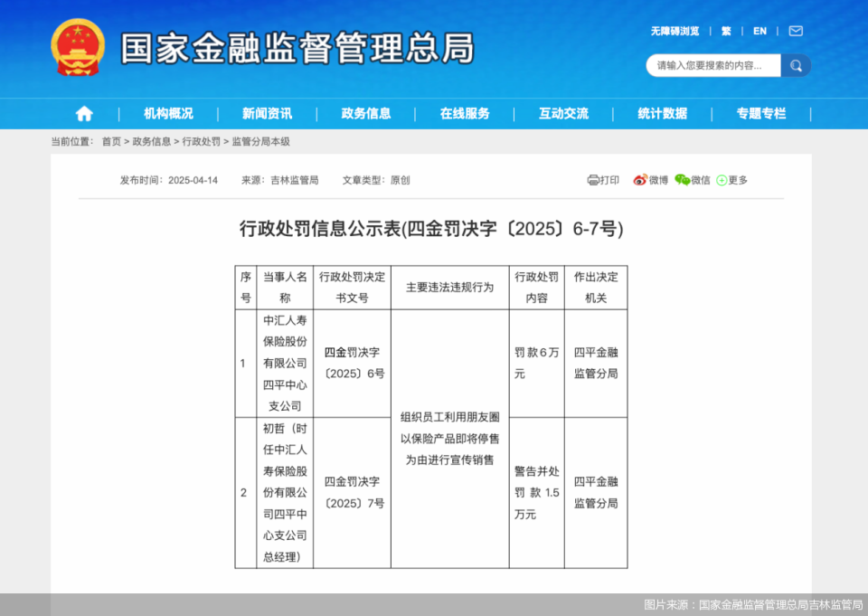Open the 在线服务 menu
The width and height of the screenshot is (868, 616).
tap(465, 114)
